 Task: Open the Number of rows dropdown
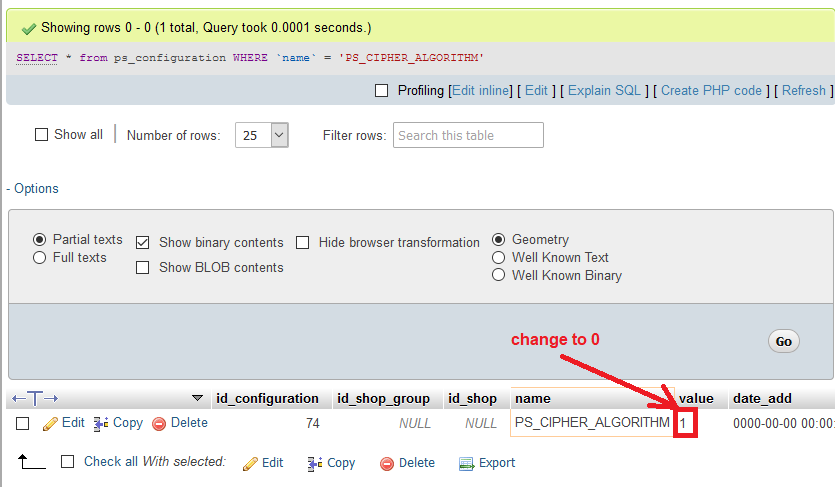261,135
